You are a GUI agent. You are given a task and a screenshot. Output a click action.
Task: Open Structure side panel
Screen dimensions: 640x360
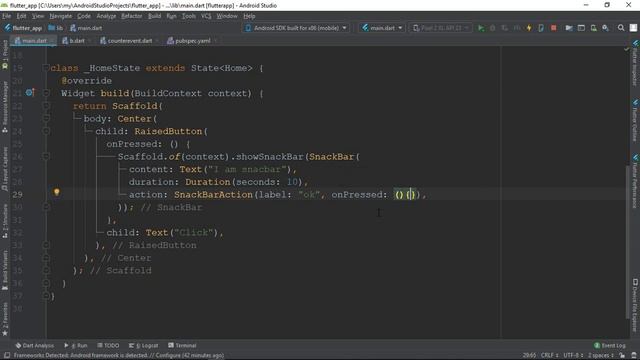coord(5,221)
